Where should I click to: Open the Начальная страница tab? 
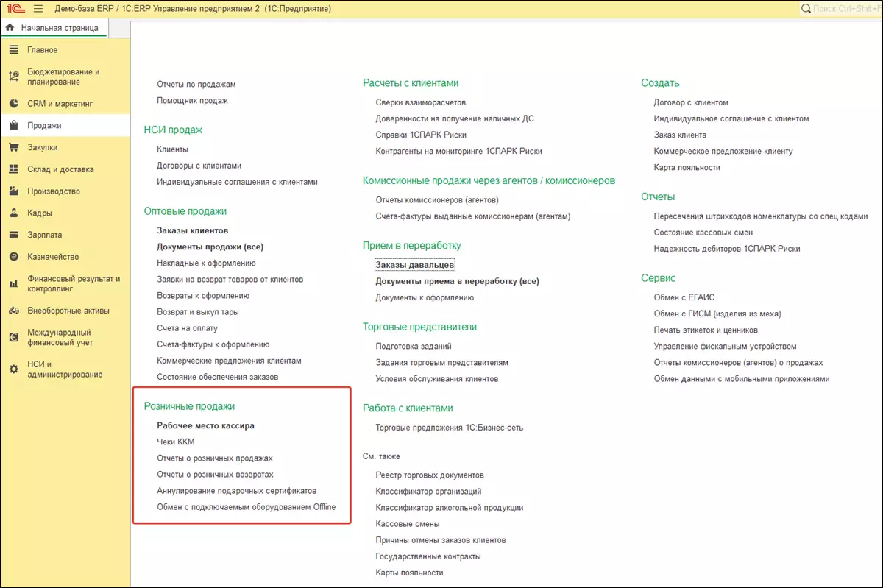point(54,28)
